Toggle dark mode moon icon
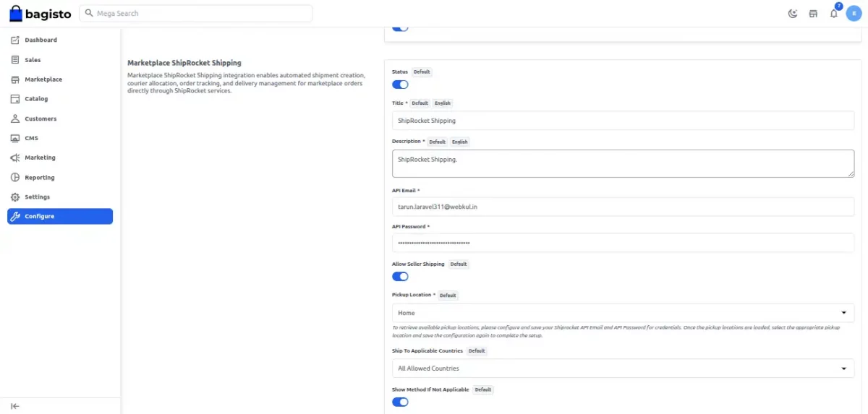Screen dimensions: 868x414 (x=793, y=13)
